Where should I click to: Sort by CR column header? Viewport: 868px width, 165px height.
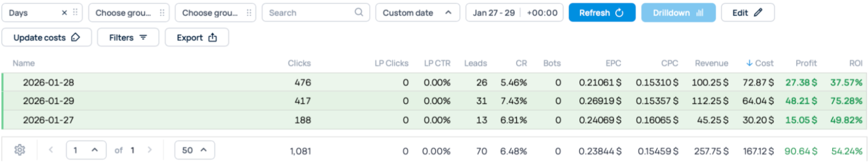pos(521,63)
